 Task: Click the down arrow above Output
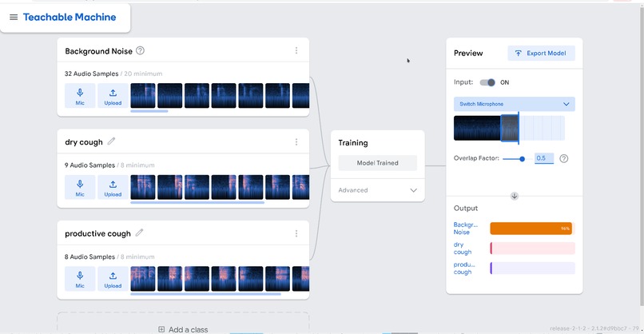coord(515,196)
